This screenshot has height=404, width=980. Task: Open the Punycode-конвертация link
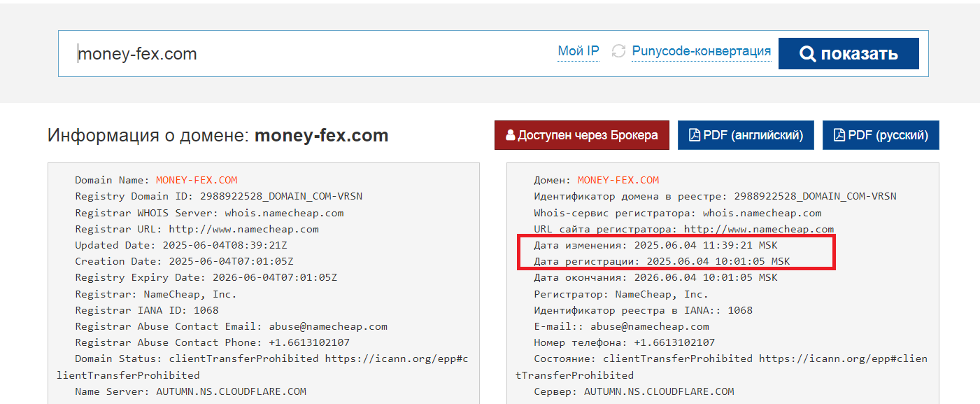(x=702, y=51)
